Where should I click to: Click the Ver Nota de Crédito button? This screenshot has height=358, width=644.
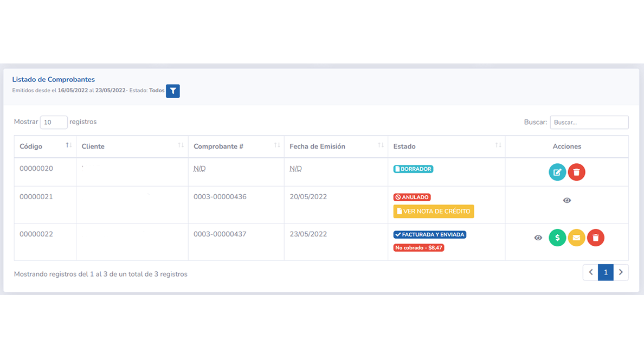pyautogui.click(x=434, y=211)
